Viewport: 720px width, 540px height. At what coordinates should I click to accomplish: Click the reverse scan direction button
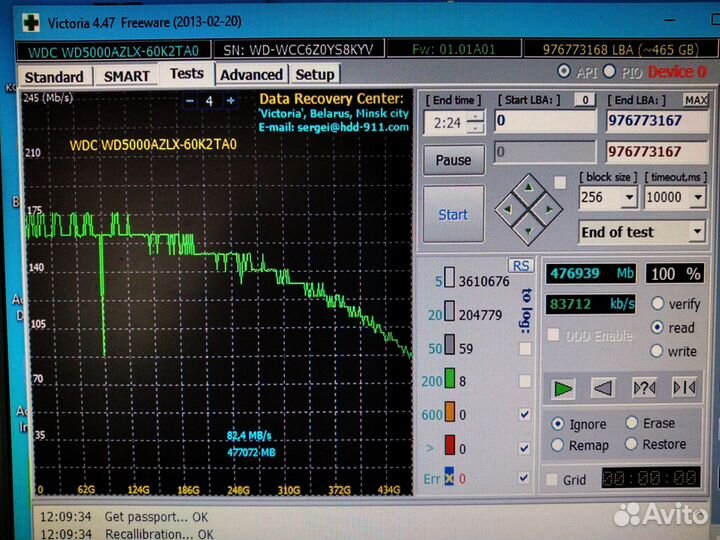pyautogui.click(x=603, y=388)
